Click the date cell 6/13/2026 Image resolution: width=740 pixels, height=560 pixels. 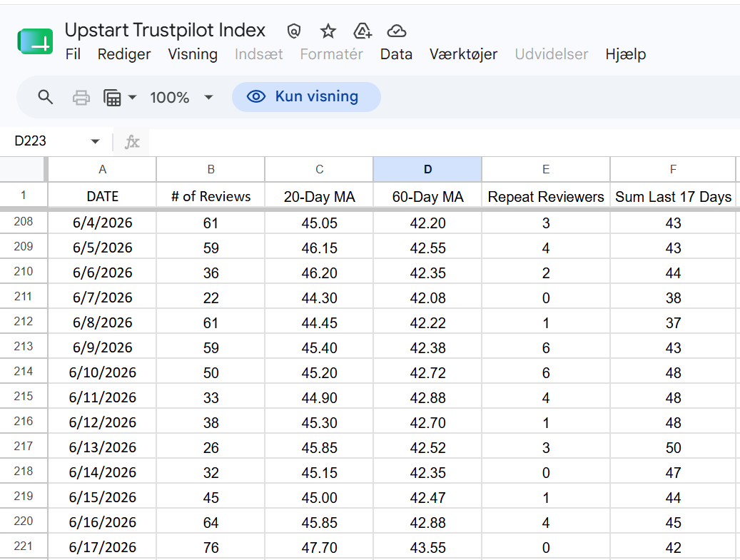coord(103,447)
